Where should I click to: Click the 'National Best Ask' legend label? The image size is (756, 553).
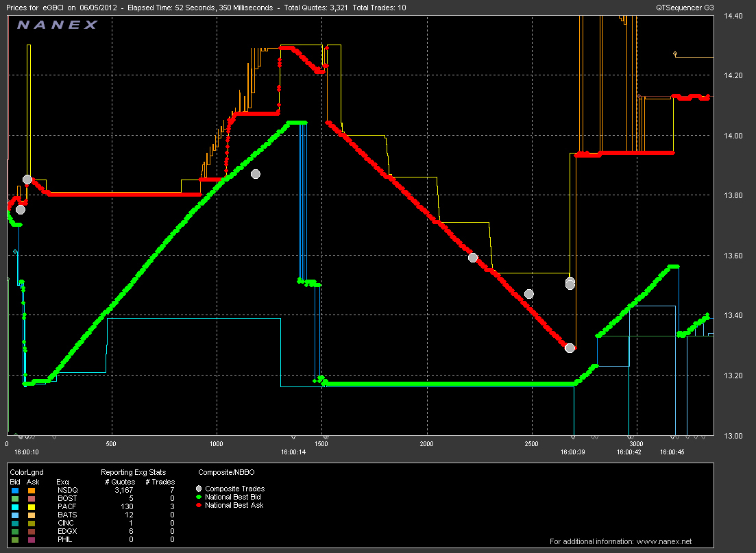pos(234,505)
